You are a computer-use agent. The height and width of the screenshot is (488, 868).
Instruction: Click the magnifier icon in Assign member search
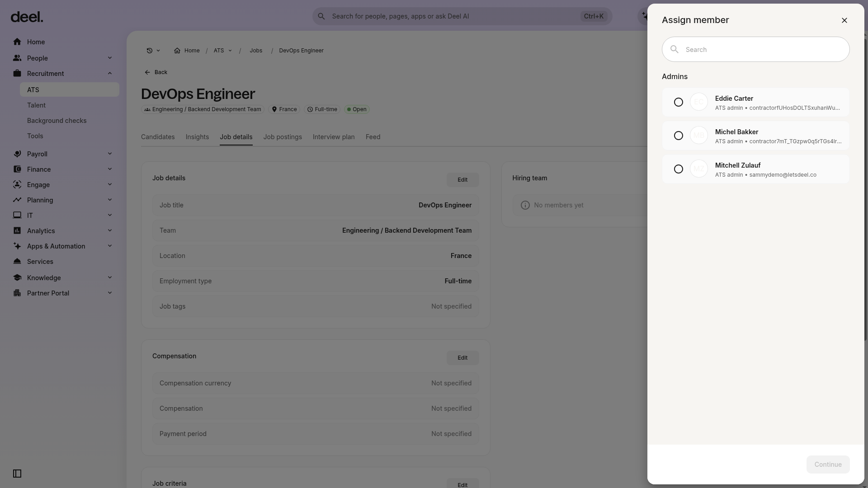(675, 49)
